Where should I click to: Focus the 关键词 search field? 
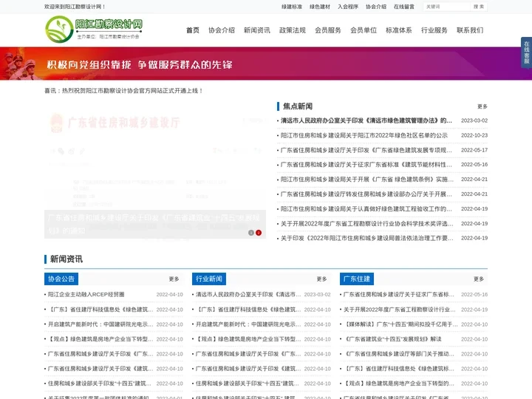pos(447,7)
